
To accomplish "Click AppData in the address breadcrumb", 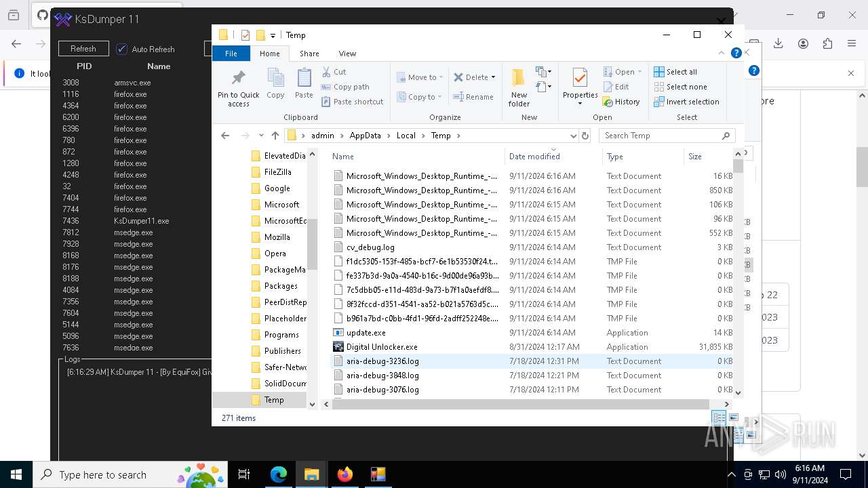I will pyautogui.click(x=365, y=136).
